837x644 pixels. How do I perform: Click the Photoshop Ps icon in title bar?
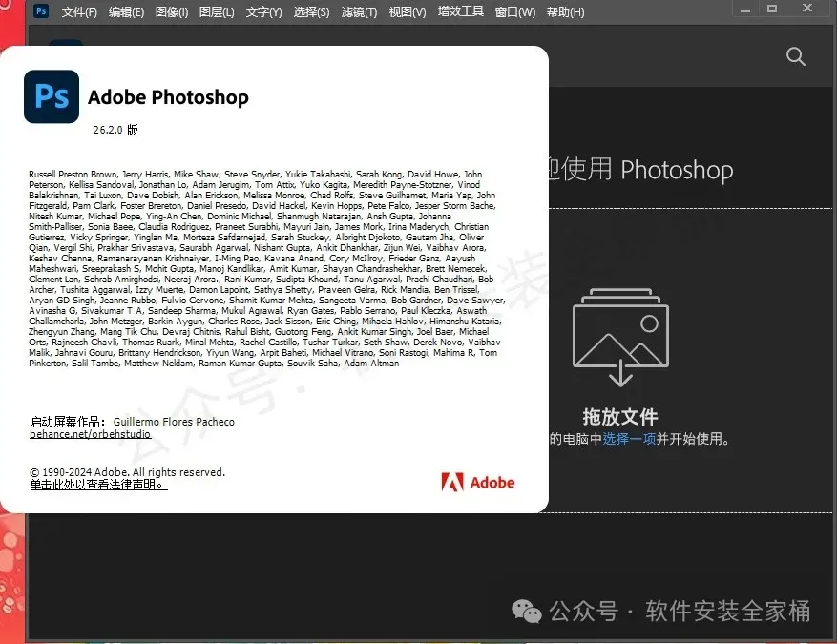41,10
